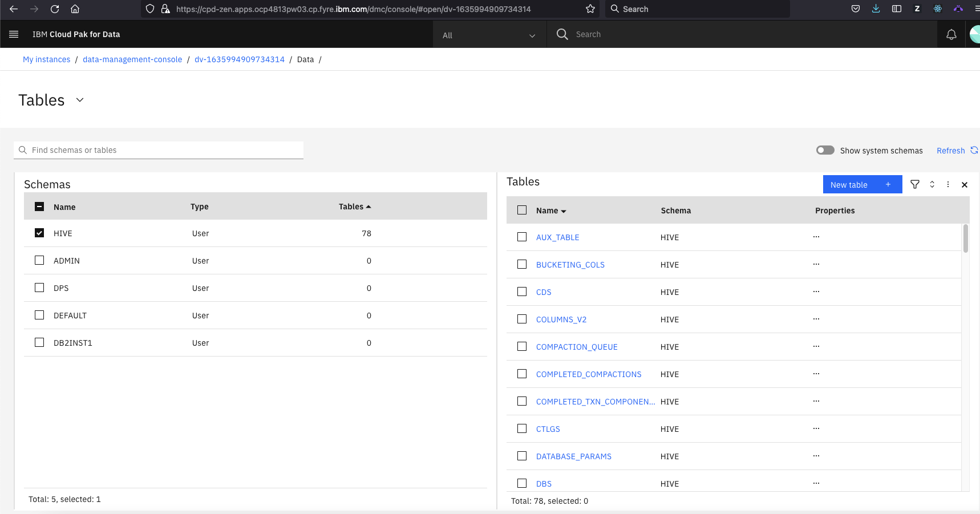Image resolution: width=980 pixels, height=514 pixels.
Task: Check the CDS row checkbox
Action: point(522,292)
